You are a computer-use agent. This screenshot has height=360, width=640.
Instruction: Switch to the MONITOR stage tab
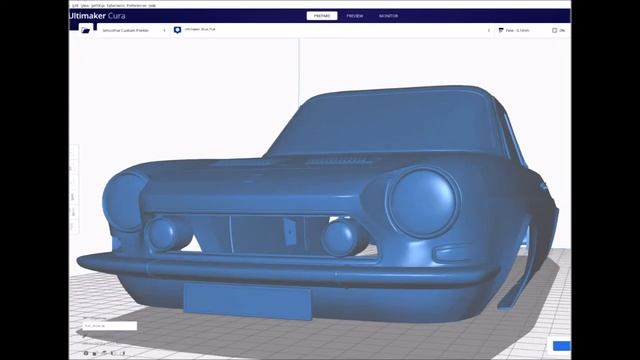pos(388,16)
